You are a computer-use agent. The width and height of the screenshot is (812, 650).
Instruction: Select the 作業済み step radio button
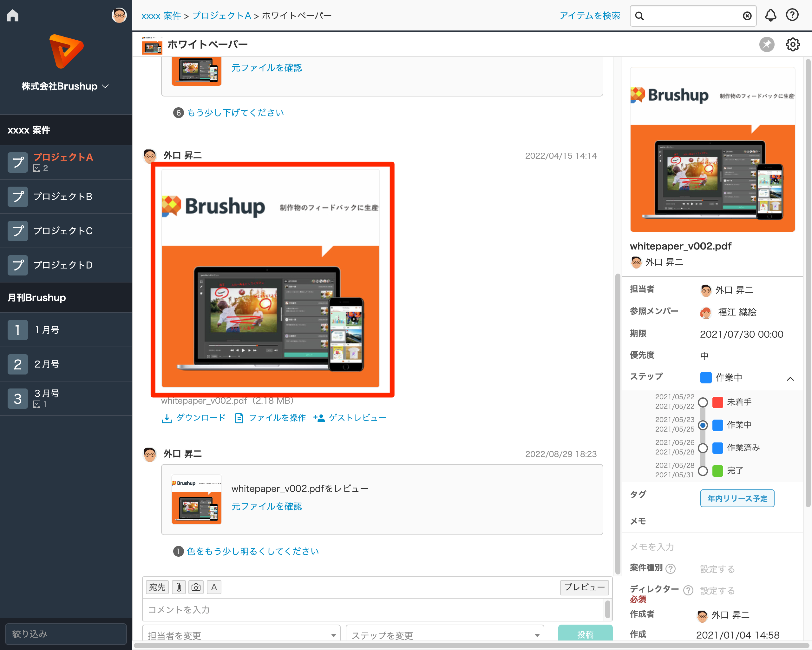click(x=703, y=448)
